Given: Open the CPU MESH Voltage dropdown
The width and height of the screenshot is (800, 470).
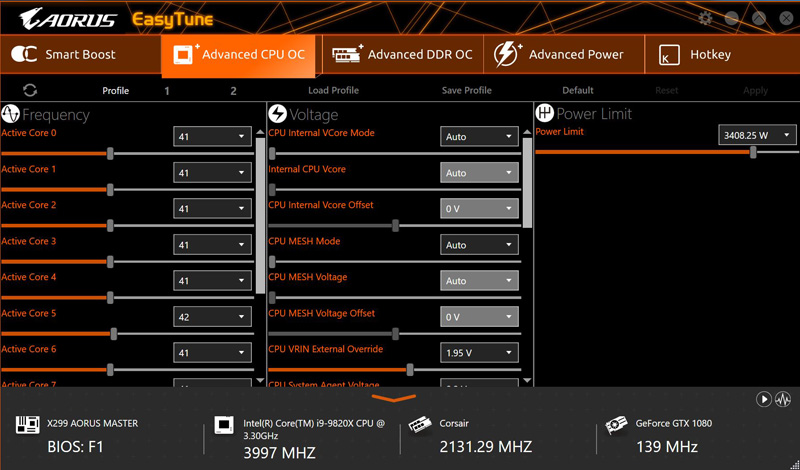Looking at the screenshot, I should click(x=479, y=280).
